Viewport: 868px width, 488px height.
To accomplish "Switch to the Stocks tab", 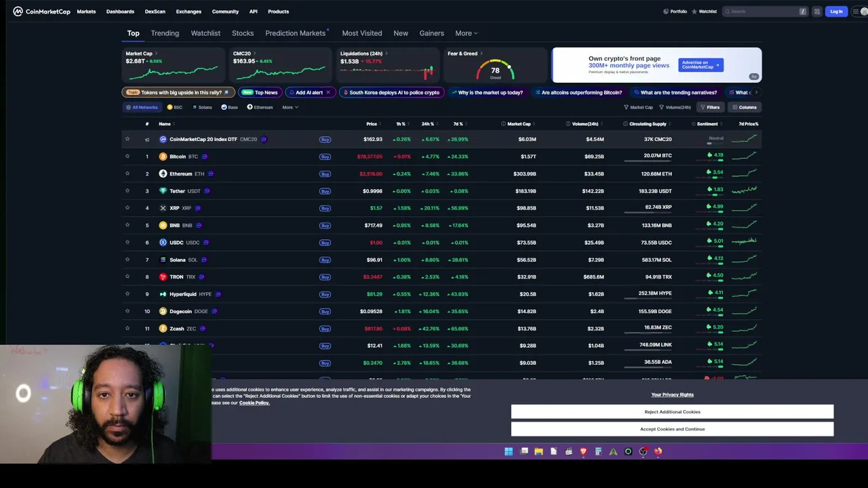I will tap(243, 33).
